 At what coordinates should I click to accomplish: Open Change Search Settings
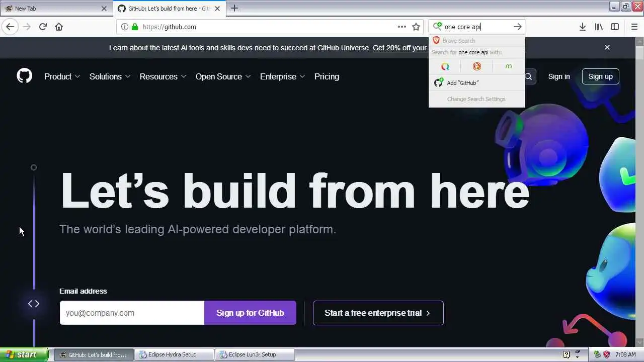coord(476,99)
